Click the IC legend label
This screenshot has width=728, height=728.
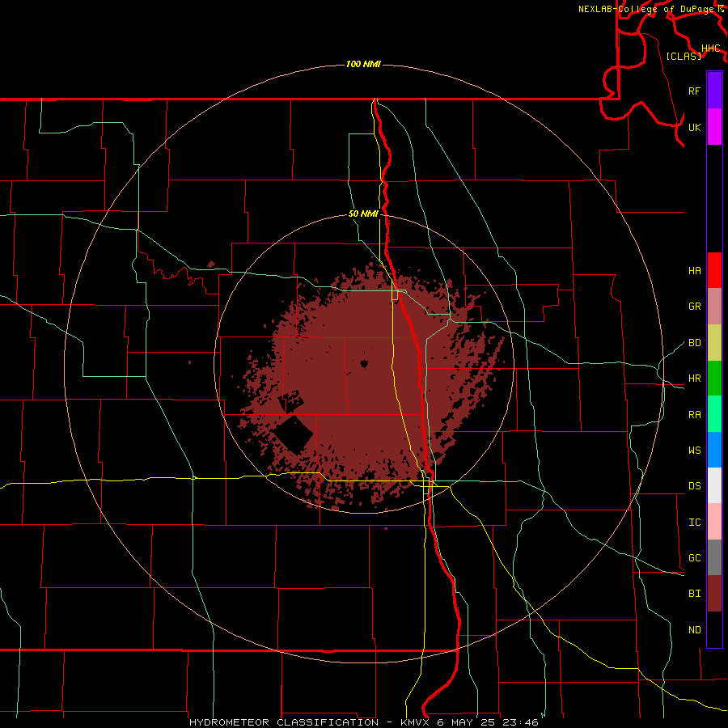pos(694,523)
